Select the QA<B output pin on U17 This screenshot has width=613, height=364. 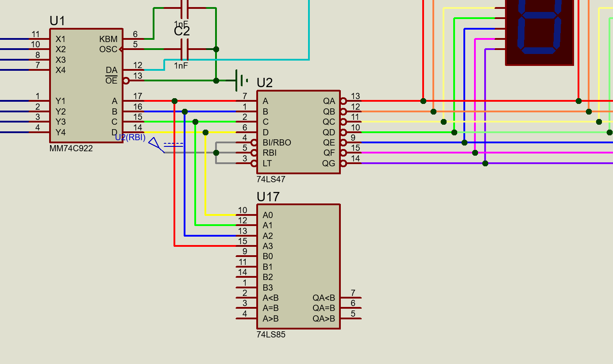click(x=351, y=298)
